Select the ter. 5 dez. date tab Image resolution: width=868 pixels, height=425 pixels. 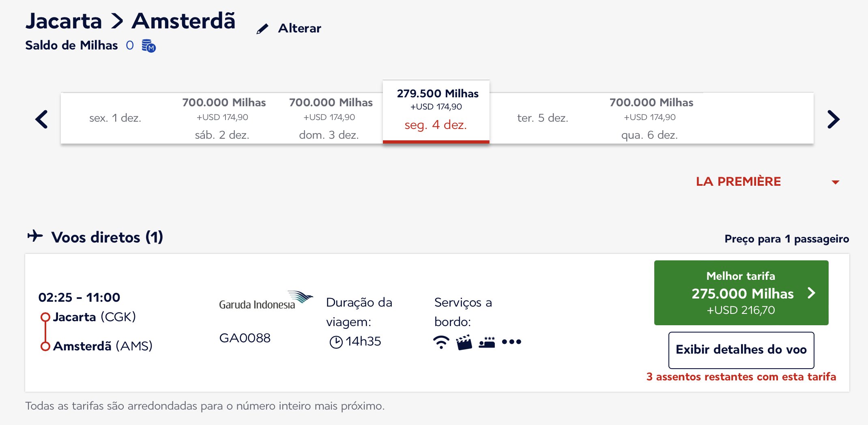(543, 118)
